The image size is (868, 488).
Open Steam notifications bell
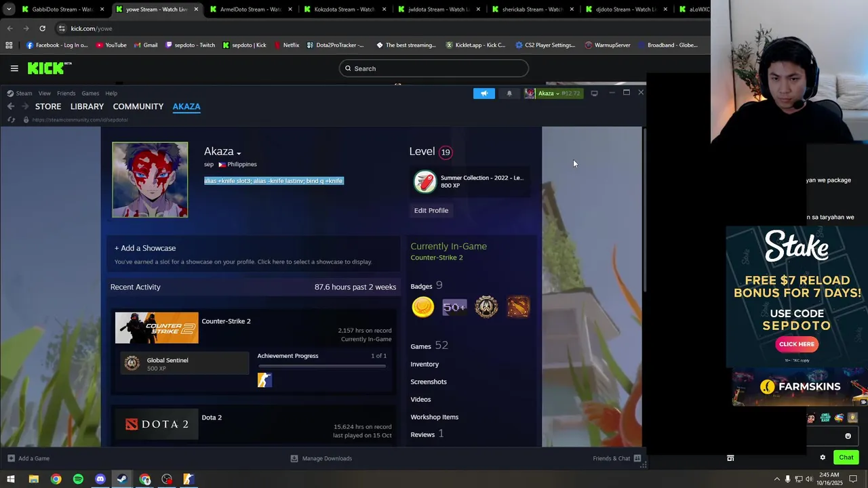(509, 94)
